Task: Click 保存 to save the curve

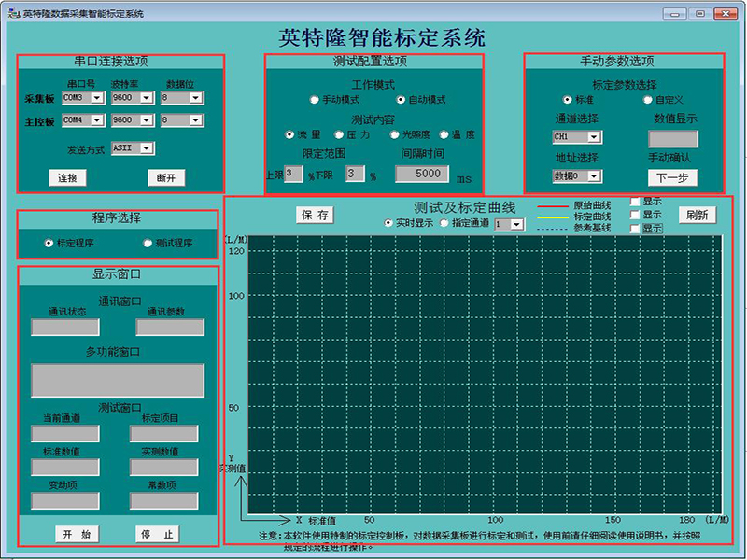Action: pos(315,215)
